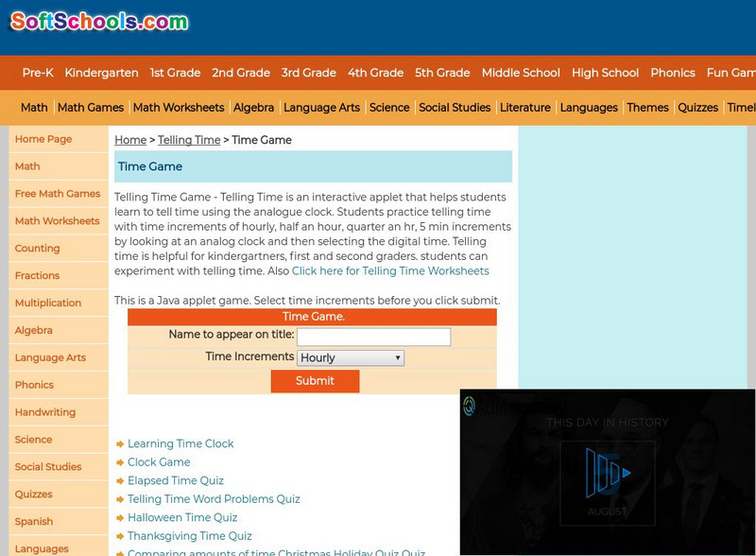Select 3rd Grade in the top navigation

307,73
